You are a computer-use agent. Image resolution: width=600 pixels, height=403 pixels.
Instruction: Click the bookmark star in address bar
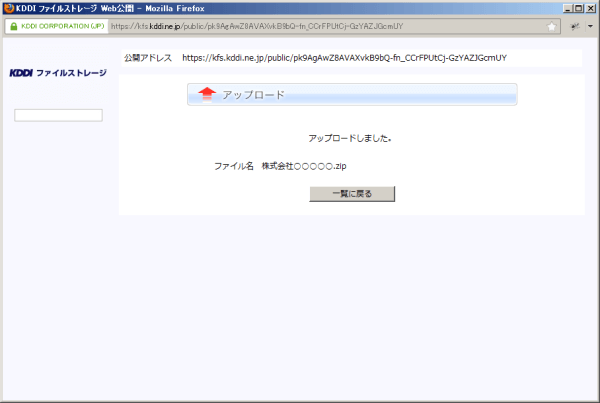(x=552, y=26)
